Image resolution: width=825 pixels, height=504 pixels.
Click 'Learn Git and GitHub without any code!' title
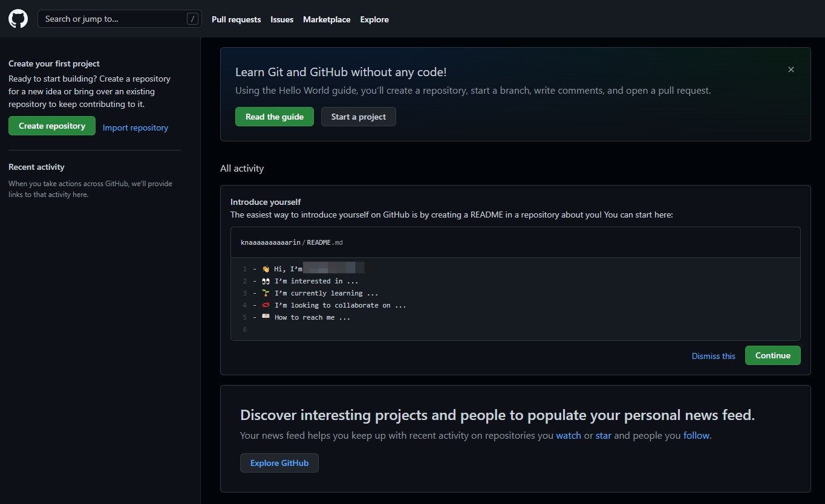coord(341,72)
